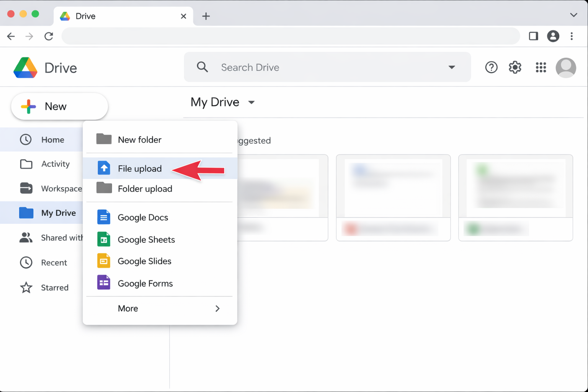Click the Workspace icon in sidebar
The height and width of the screenshot is (392, 588).
pyautogui.click(x=26, y=188)
